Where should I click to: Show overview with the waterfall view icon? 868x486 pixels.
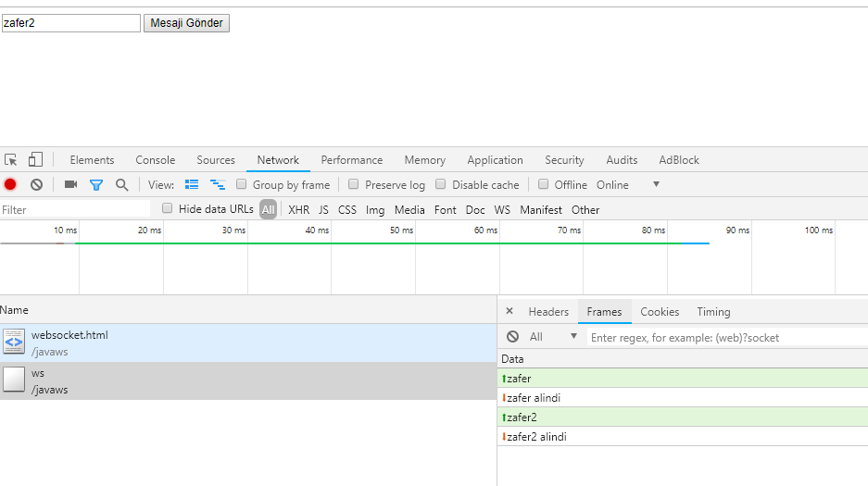click(218, 184)
